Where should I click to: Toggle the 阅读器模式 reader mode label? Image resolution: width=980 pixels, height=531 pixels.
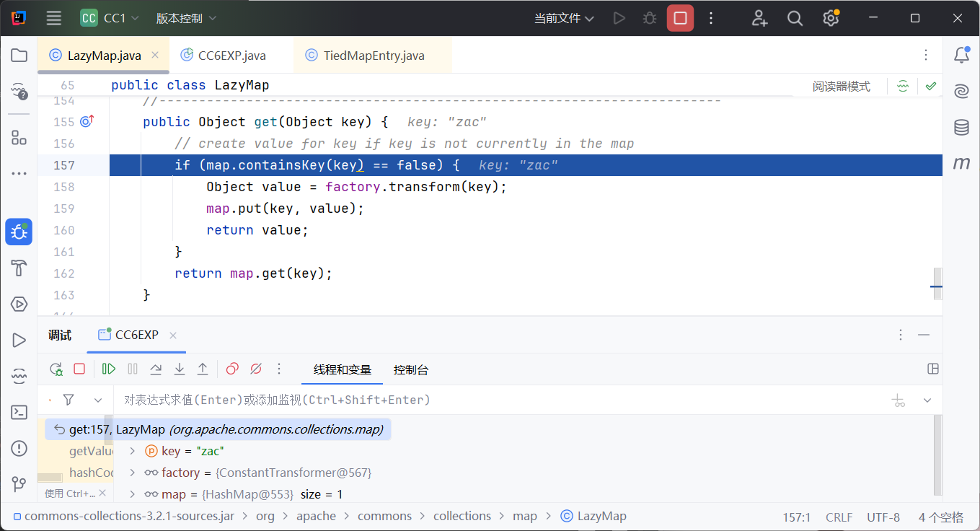[x=841, y=87]
